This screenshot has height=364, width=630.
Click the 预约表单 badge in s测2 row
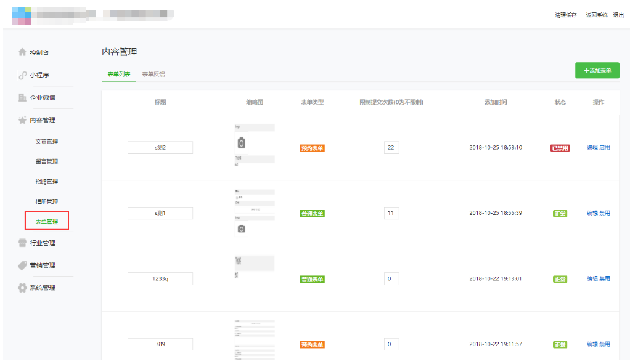pos(312,148)
